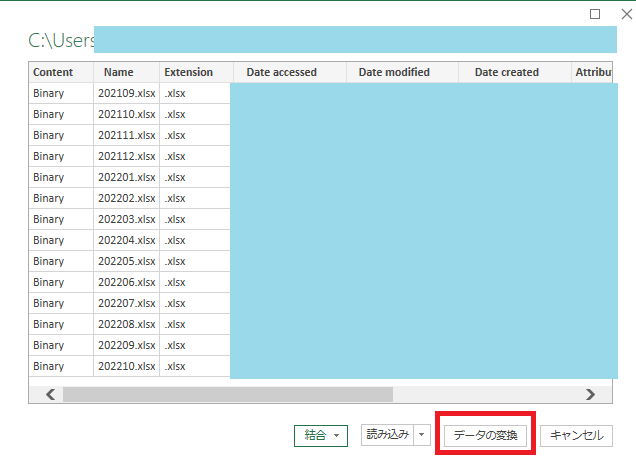
Task: Select the 202207.xlsx name cell
Action: [x=127, y=303]
